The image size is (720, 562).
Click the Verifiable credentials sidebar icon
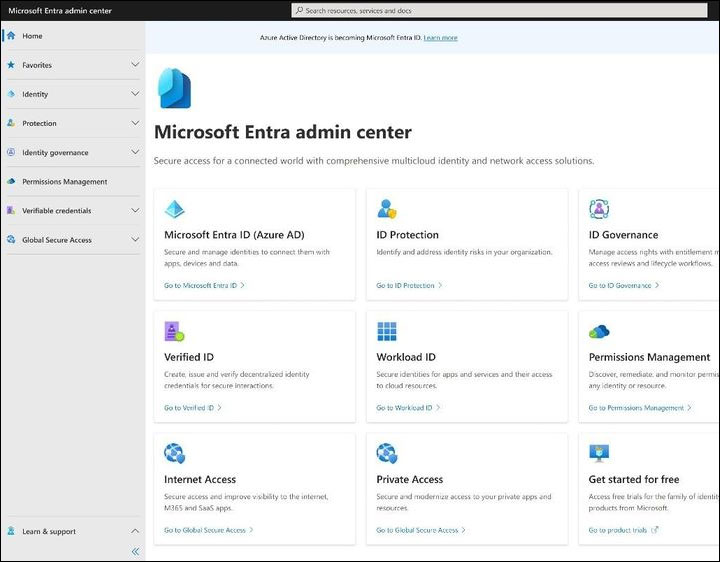coord(11,210)
